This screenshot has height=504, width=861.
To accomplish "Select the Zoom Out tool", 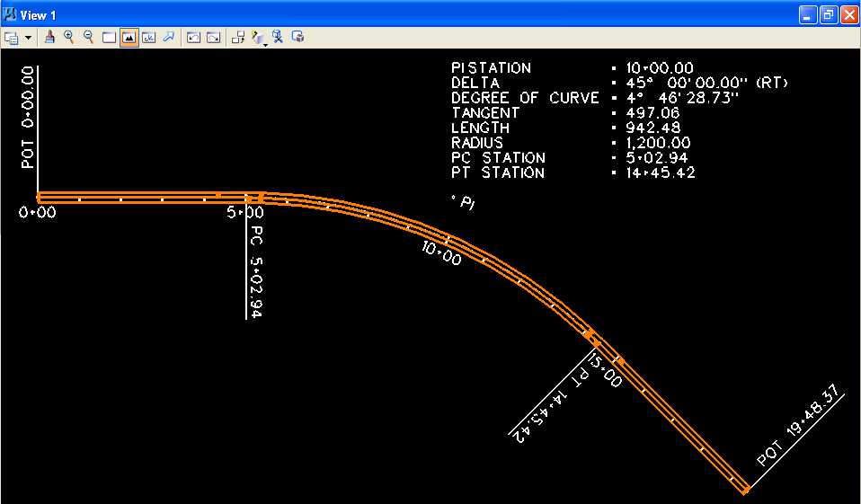I will [x=88, y=37].
